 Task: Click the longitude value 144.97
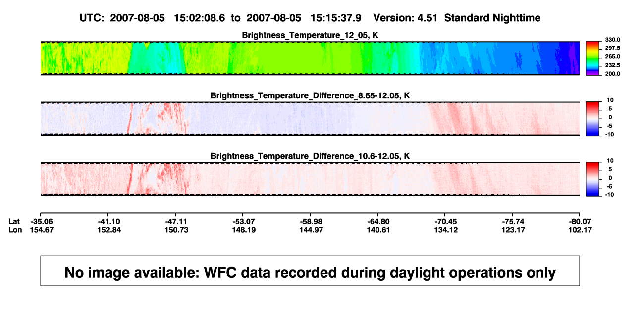[x=311, y=230]
